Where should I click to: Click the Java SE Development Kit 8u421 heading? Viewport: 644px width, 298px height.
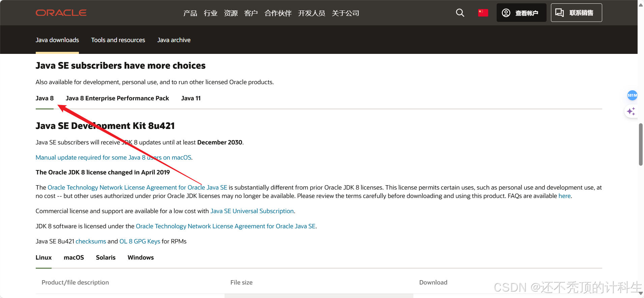click(105, 126)
